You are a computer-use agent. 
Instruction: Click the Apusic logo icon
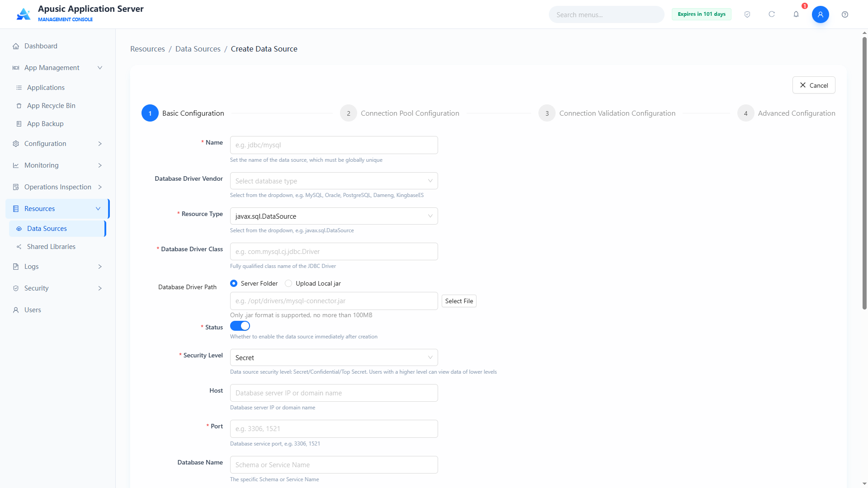coord(24,14)
